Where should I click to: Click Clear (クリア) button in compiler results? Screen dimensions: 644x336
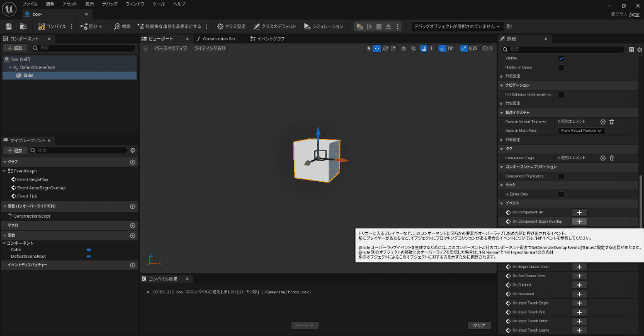tap(479, 325)
